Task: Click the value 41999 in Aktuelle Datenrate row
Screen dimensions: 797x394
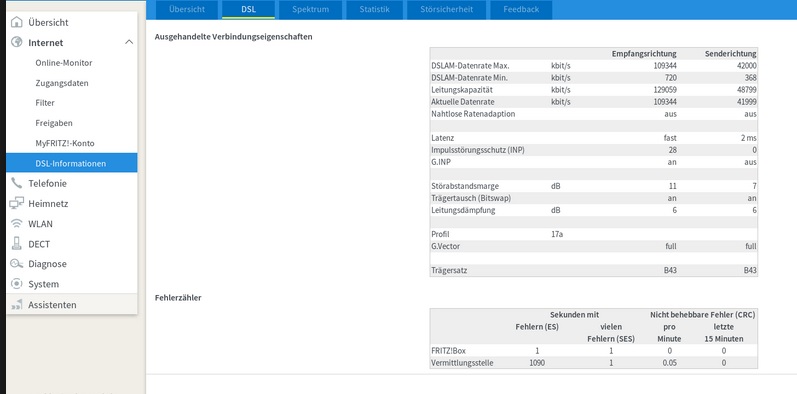Action: [x=746, y=102]
